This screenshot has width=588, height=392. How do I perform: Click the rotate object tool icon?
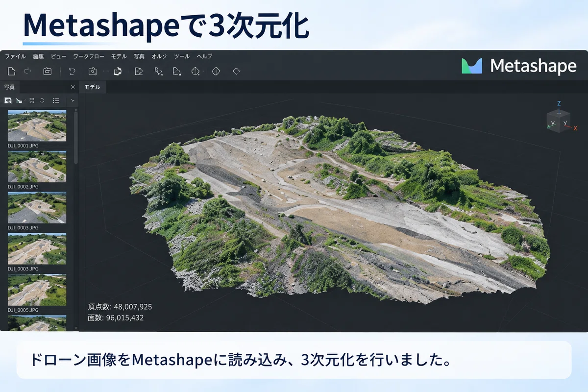[118, 72]
